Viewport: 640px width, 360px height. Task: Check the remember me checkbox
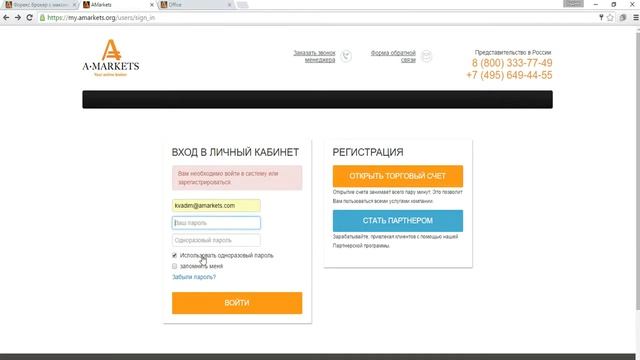click(174, 266)
